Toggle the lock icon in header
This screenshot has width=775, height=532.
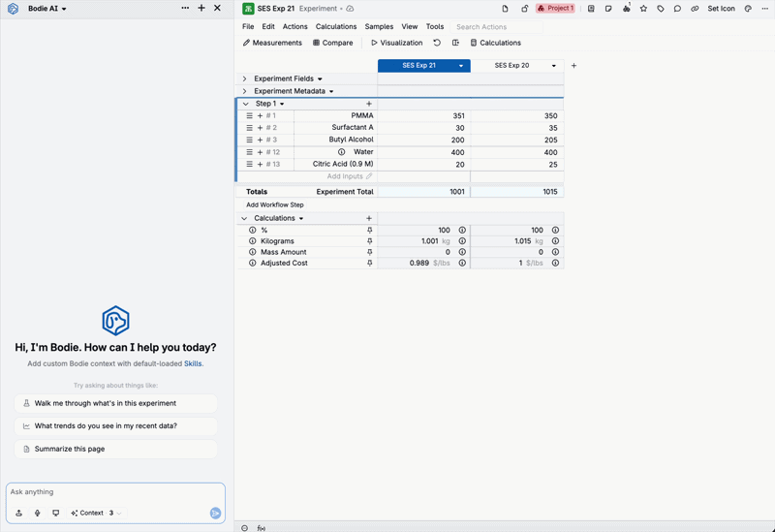(524, 9)
